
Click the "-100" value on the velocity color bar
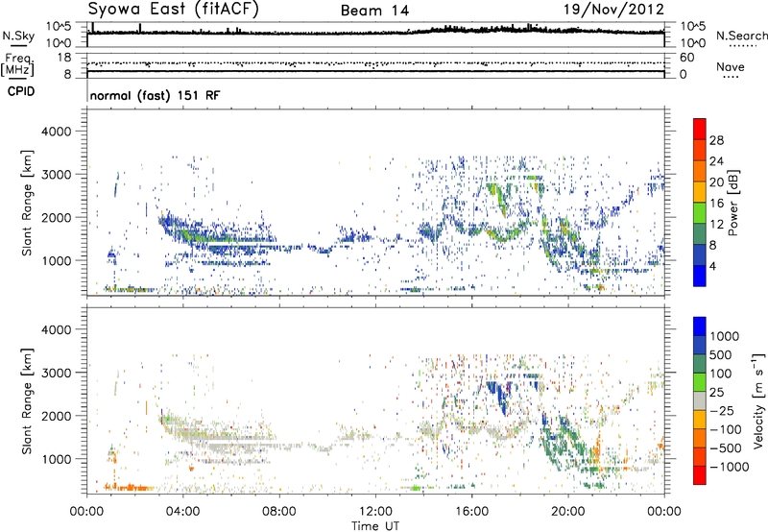coord(726,429)
